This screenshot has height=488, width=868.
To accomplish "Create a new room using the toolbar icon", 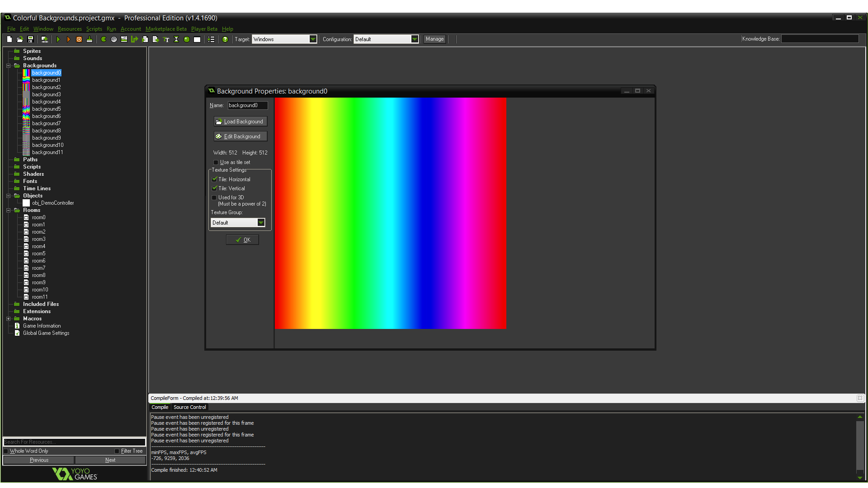I will pos(197,39).
